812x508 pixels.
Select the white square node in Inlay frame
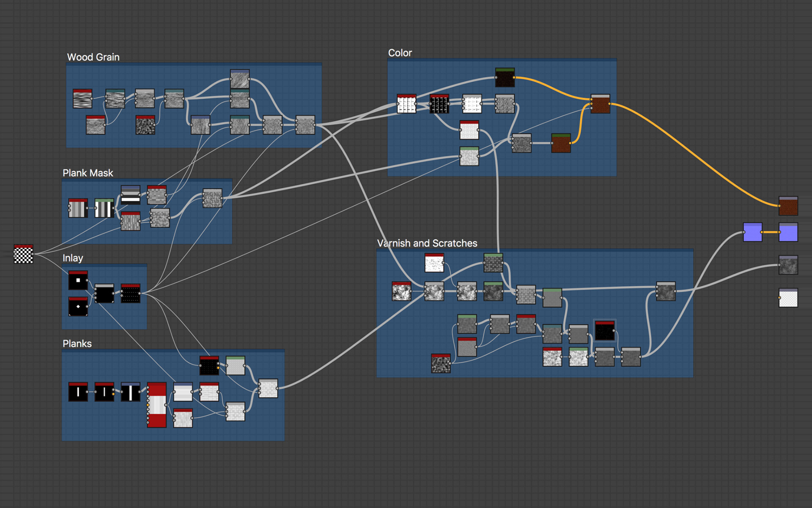click(x=78, y=280)
